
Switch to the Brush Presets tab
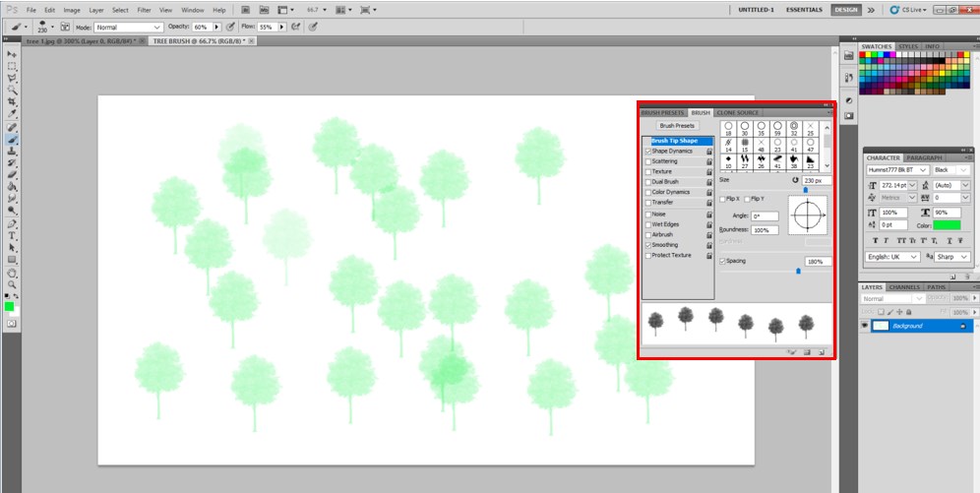pos(662,112)
